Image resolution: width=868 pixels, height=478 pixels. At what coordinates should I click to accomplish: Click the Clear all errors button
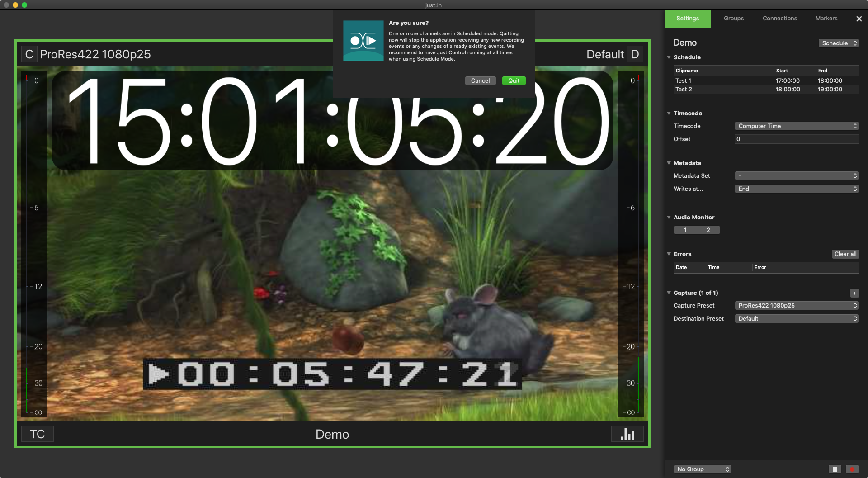pyautogui.click(x=845, y=254)
